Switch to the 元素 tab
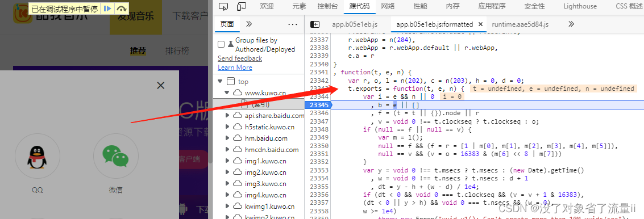The image size is (644, 219). pos(299,6)
